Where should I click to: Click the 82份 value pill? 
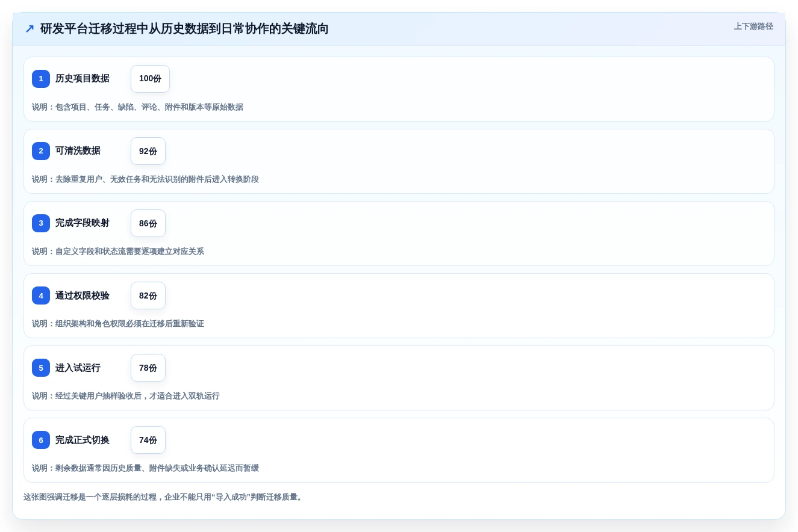pyautogui.click(x=148, y=295)
